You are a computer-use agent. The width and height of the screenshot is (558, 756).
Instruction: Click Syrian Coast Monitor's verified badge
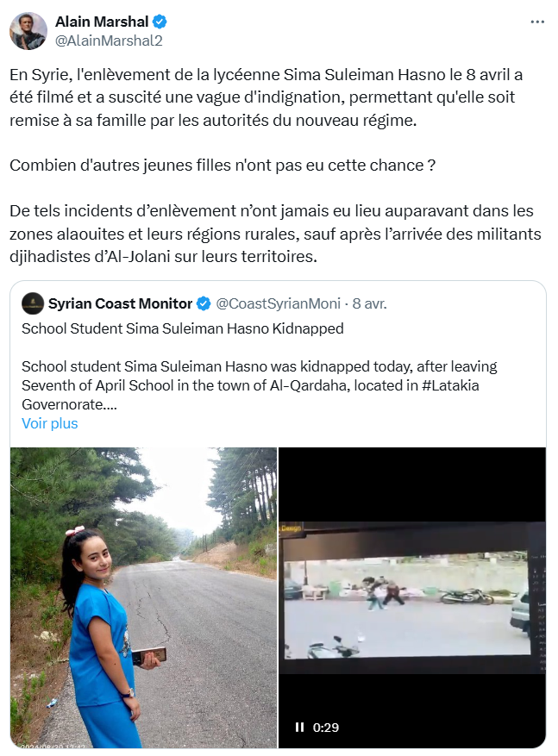pyautogui.click(x=204, y=303)
